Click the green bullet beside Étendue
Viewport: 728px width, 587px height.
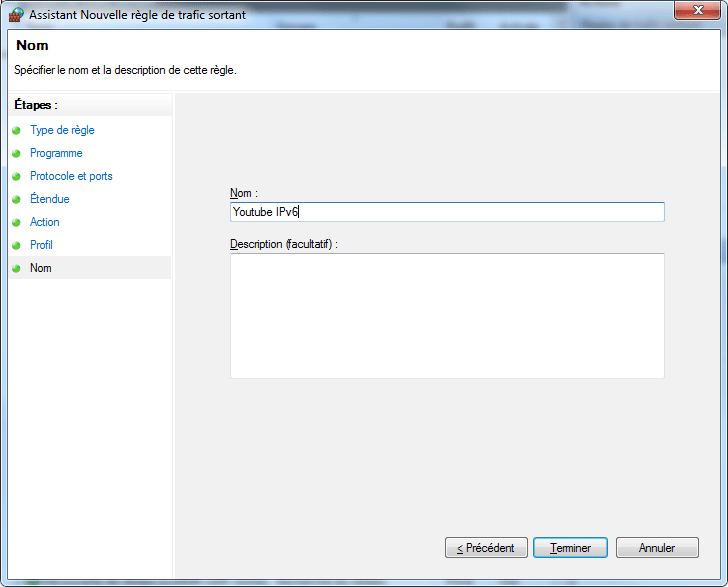[16, 199]
